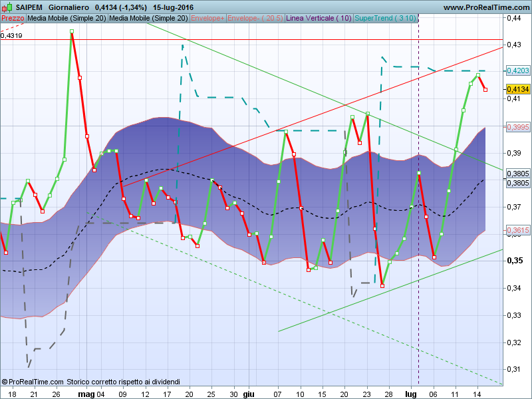Click the SAIPEM ticker name
Image resolution: width=532 pixels, height=399 pixels.
[x=29, y=7]
